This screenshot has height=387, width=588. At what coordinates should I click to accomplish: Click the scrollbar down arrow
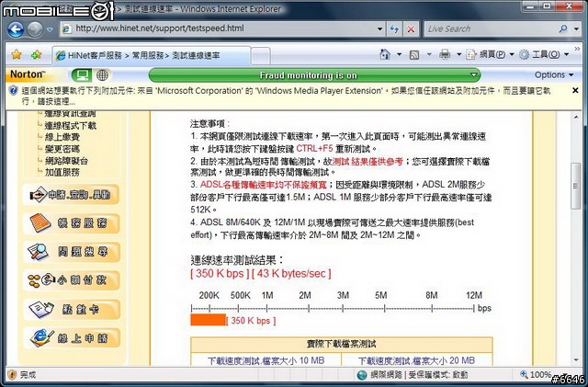(x=576, y=360)
